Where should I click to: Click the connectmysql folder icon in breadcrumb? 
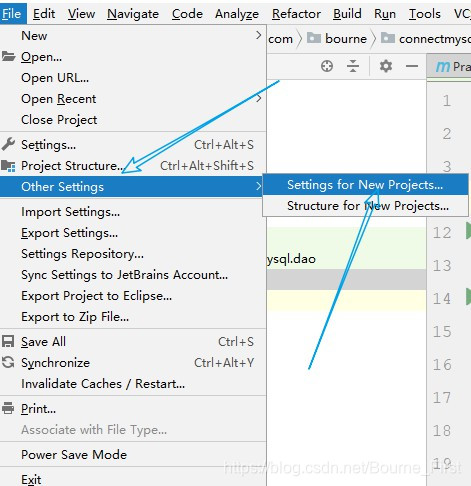click(388, 38)
